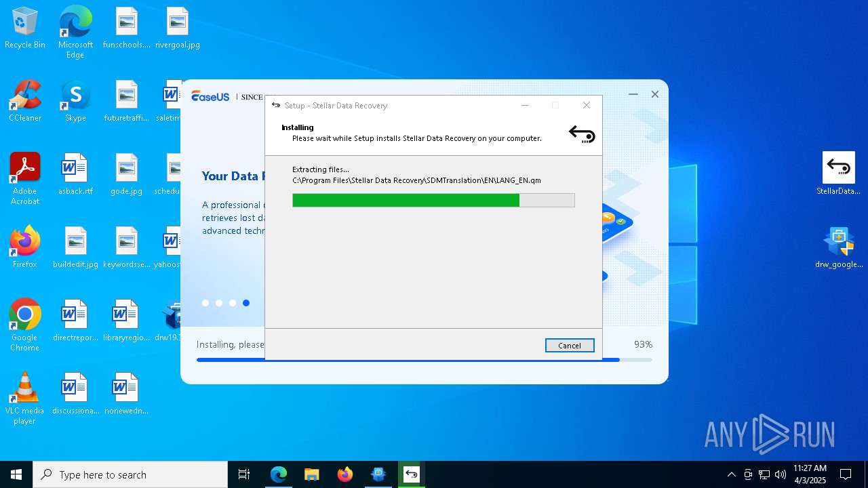This screenshot has width=868, height=488.
Task: Open the notification center icon
Action: [x=846, y=474]
